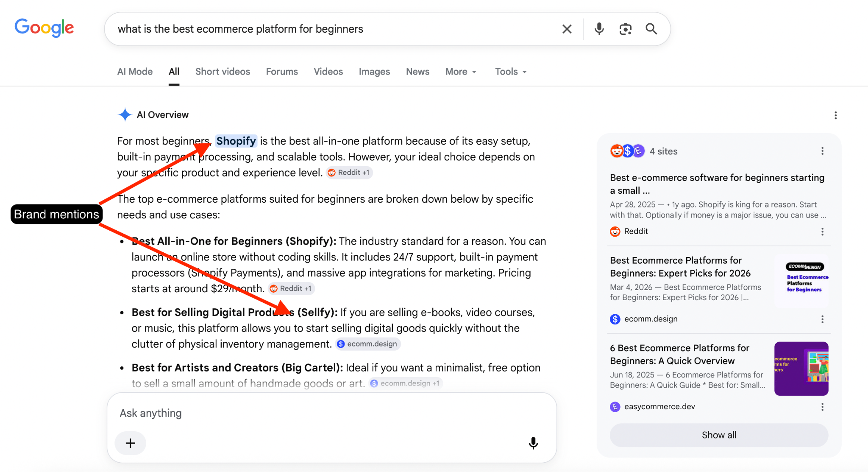Open three-dot menu next to easycommerce.dev
Image resolution: width=868 pixels, height=472 pixels.
coord(822,407)
